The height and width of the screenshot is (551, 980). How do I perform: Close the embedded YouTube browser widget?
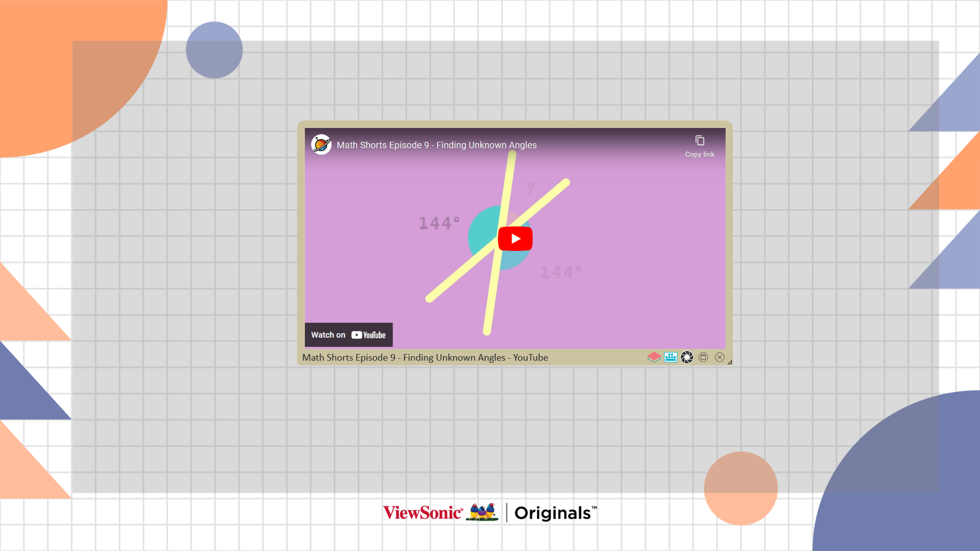pos(719,357)
